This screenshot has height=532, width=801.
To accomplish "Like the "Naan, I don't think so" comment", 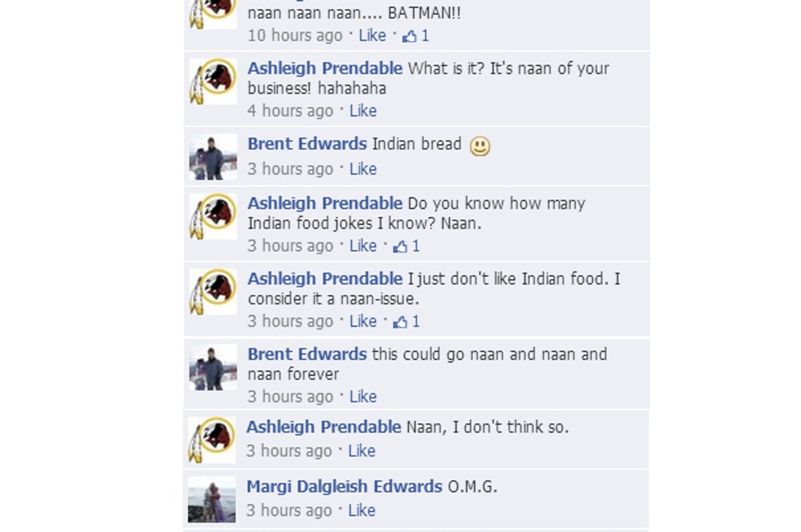I will [x=361, y=451].
